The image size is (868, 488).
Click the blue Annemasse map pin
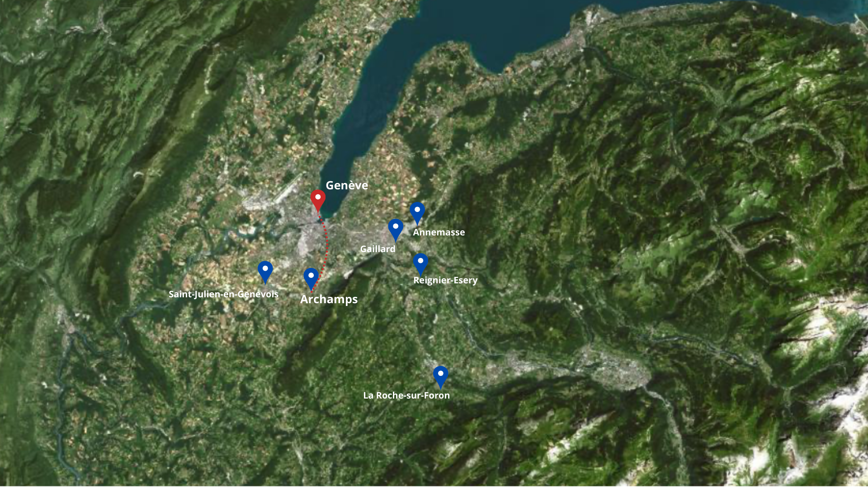click(x=417, y=213)
